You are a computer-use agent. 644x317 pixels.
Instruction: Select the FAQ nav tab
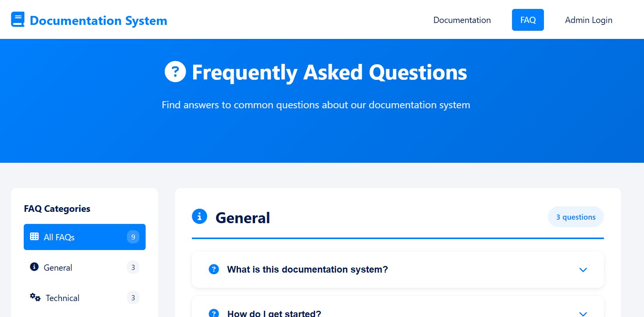(528, 20)
